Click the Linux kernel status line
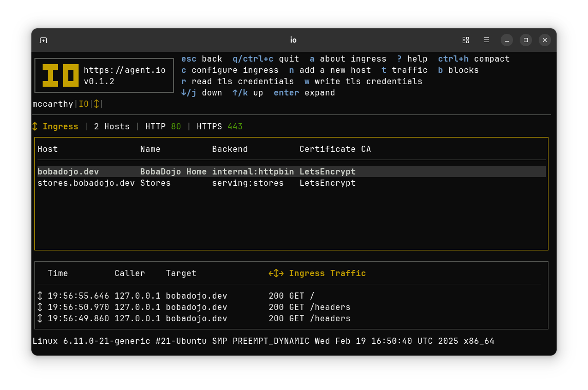 [263, 341]
